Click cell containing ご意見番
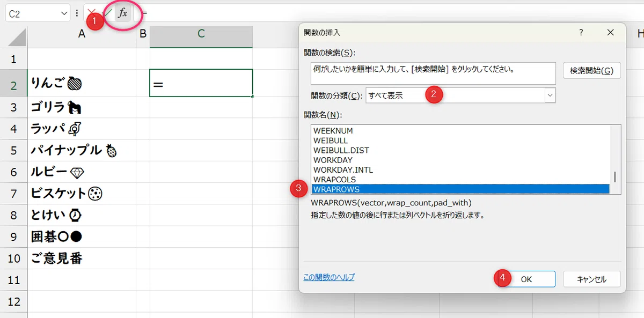This screenshot has width=644, height=318. tap(82, 258)
